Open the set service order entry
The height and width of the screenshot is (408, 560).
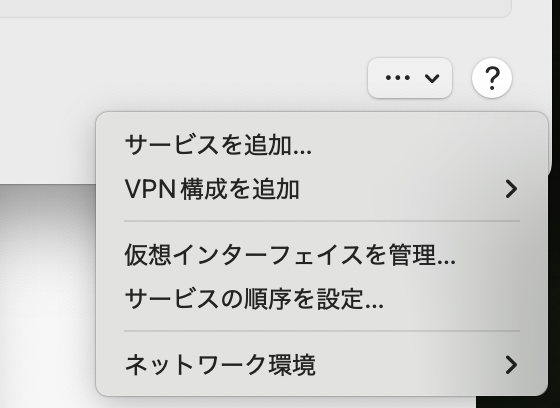(x=322, y=299)
